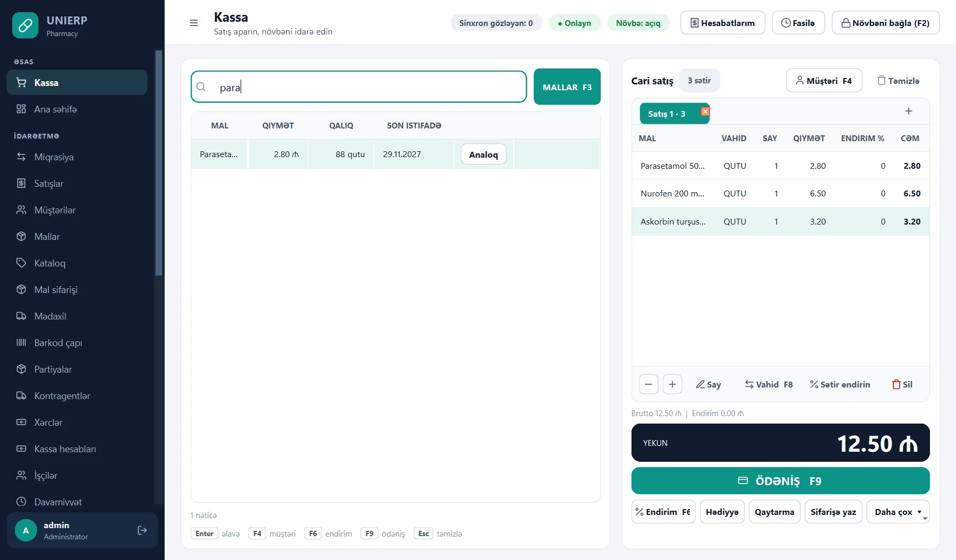Click the MALLAR F3 button
This screenshot has height=560, width=956.
coord(567,87)
